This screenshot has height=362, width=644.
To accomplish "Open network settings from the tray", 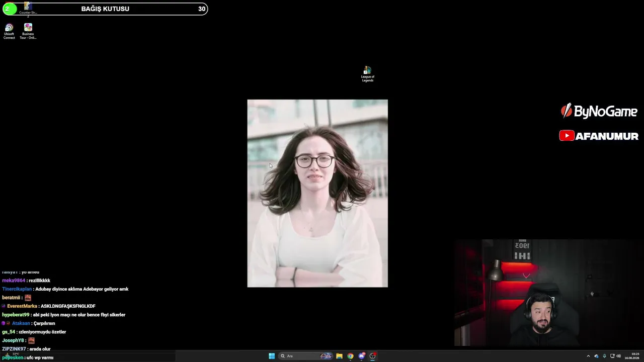I will [612, 356].
